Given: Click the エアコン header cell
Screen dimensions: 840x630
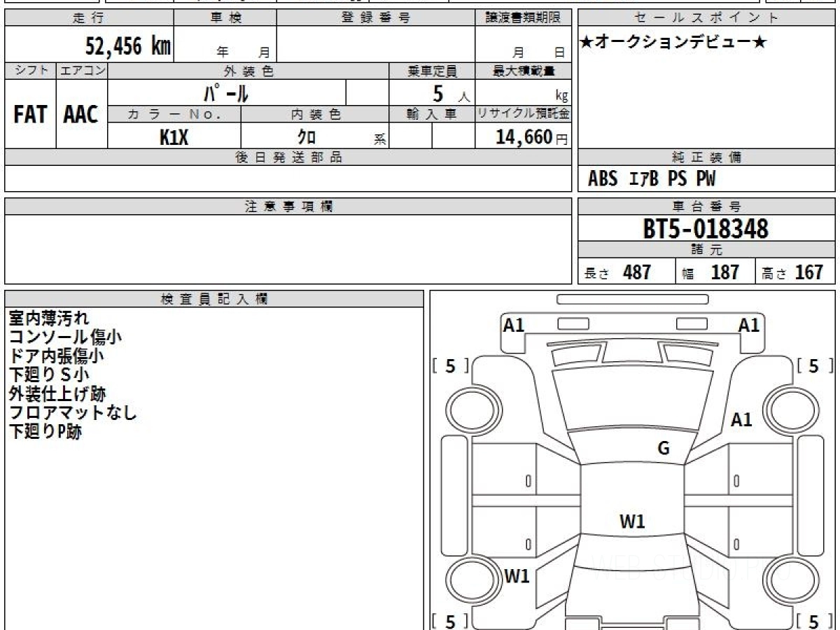Looking at the screenshot, I should [82, 71].
